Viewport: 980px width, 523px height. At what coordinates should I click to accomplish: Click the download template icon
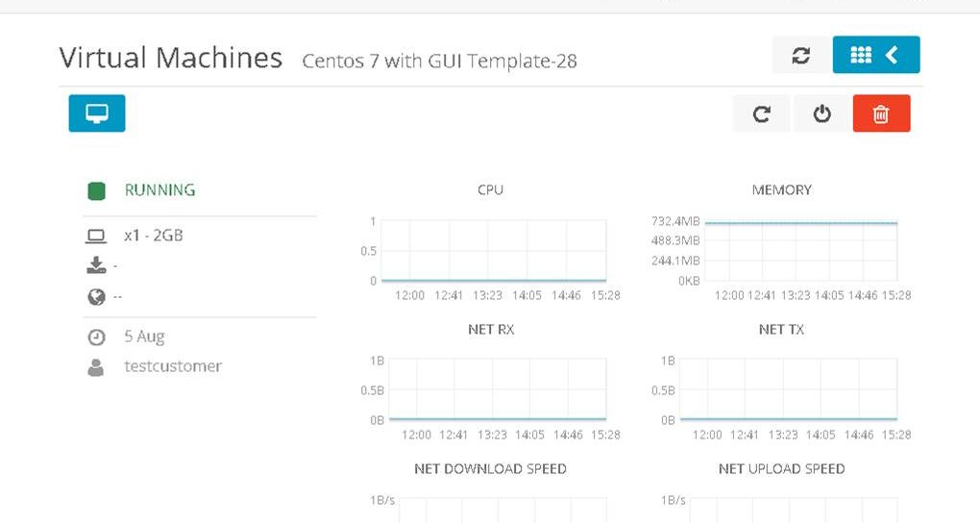coord(96,265)
